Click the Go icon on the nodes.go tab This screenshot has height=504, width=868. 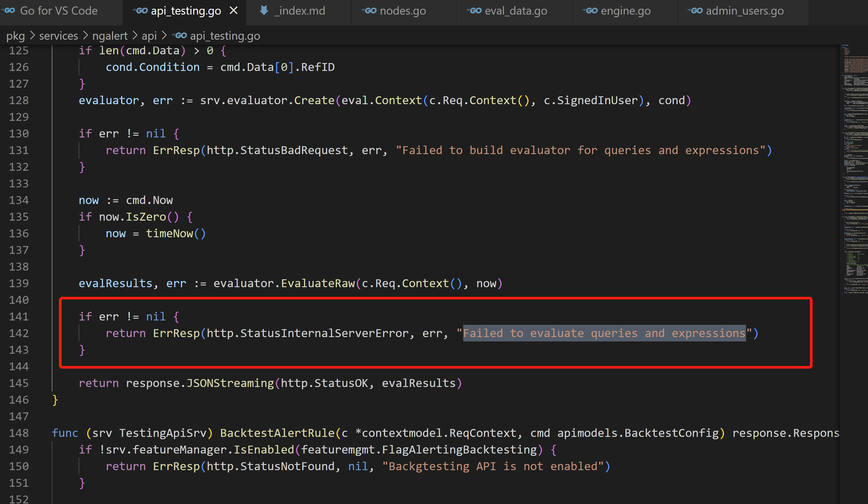pyautogui.click(x=368, y=11)
